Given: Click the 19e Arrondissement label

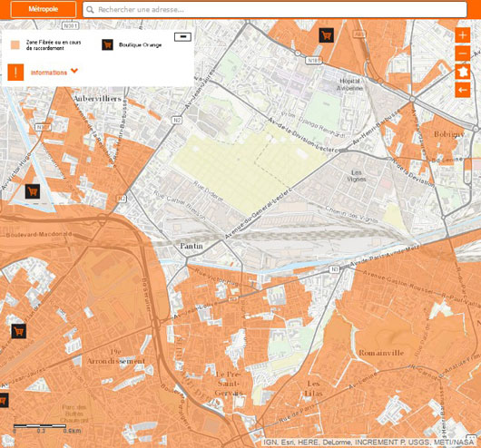Looking at the screenshot, I should click(116, 356).
